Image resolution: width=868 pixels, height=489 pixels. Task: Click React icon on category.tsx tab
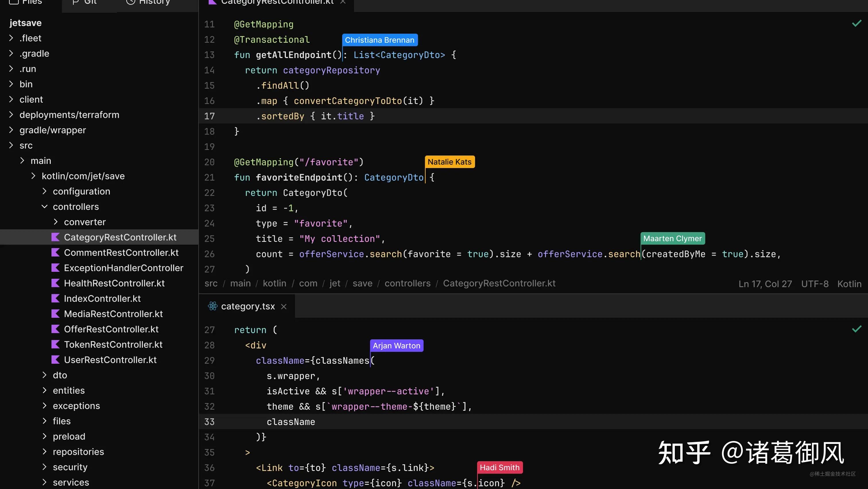coord(213,306)
